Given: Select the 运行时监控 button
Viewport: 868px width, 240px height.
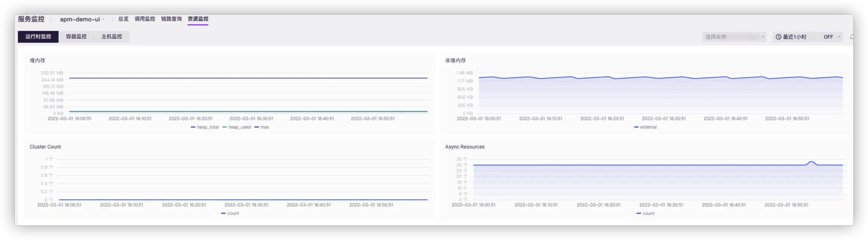Looking at the screenshot, I should pyautogui.click(x=38, y=36).
